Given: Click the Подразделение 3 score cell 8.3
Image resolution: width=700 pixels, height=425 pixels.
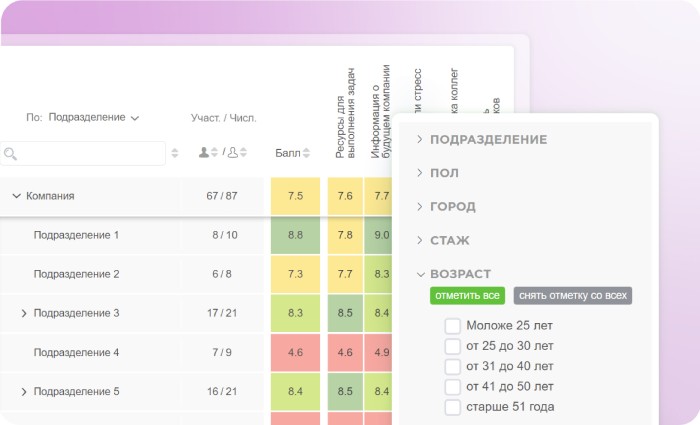Looking at the screenshot, I should [296, 313].
